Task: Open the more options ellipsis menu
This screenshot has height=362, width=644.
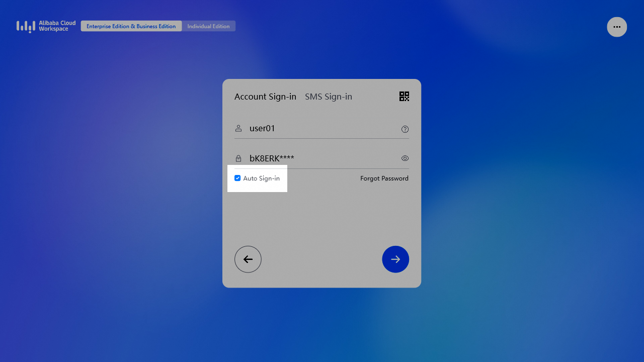Action: pyautogui.click(x=617, y=27)
